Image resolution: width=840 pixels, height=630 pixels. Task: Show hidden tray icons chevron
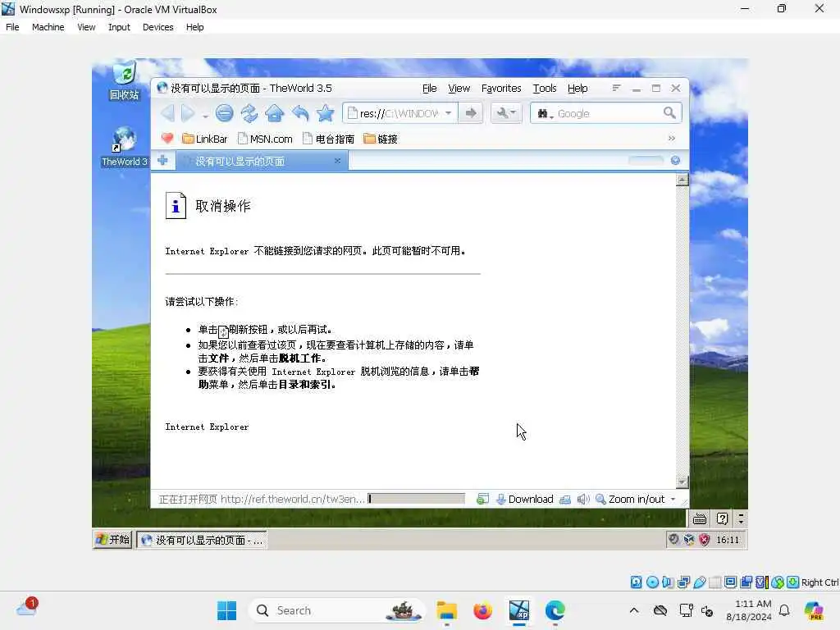634,610
